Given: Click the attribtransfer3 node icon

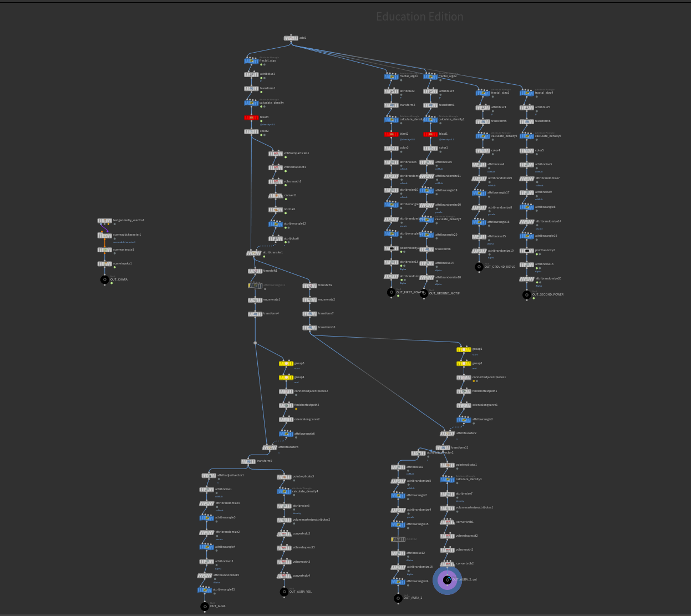Looking at the screenshot, I should 270,447.
